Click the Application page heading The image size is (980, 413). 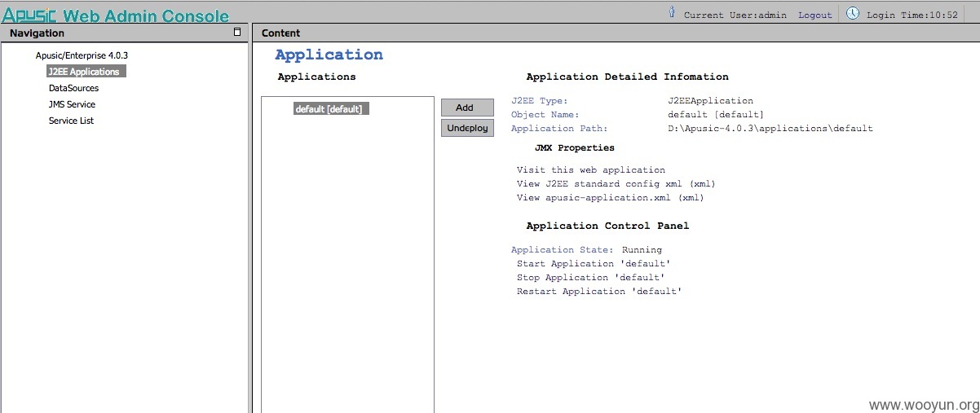[x=329, y=55]
